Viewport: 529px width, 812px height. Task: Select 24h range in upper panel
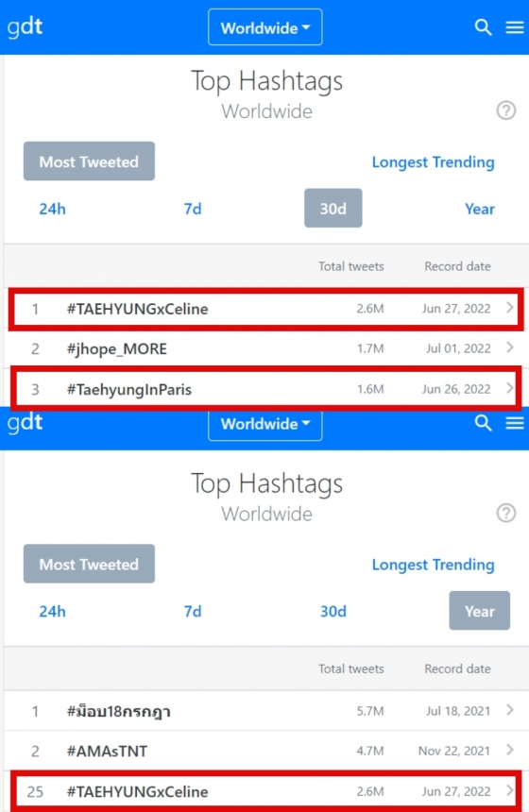point(52,209)
